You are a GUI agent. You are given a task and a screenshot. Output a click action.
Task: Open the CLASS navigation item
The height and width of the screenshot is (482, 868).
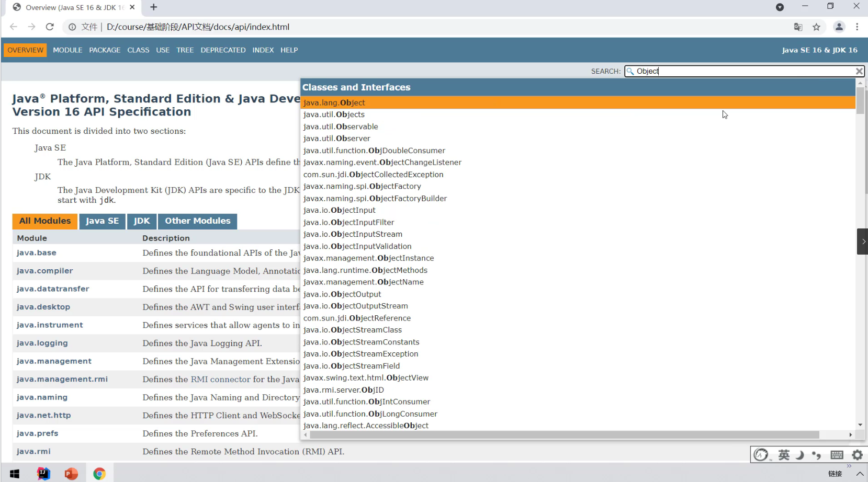138,50
